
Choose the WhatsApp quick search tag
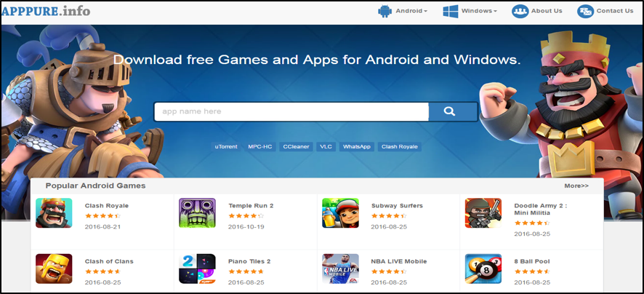click(x=356, y=147)
